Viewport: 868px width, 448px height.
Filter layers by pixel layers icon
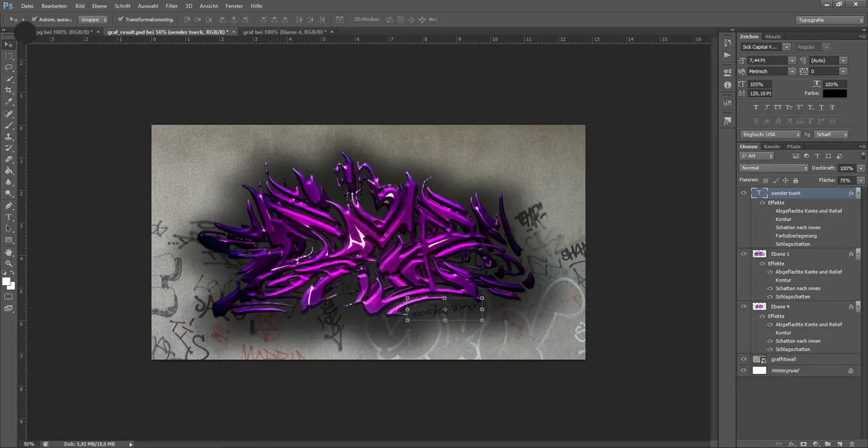pyautogui.click(x=795, y=156)
